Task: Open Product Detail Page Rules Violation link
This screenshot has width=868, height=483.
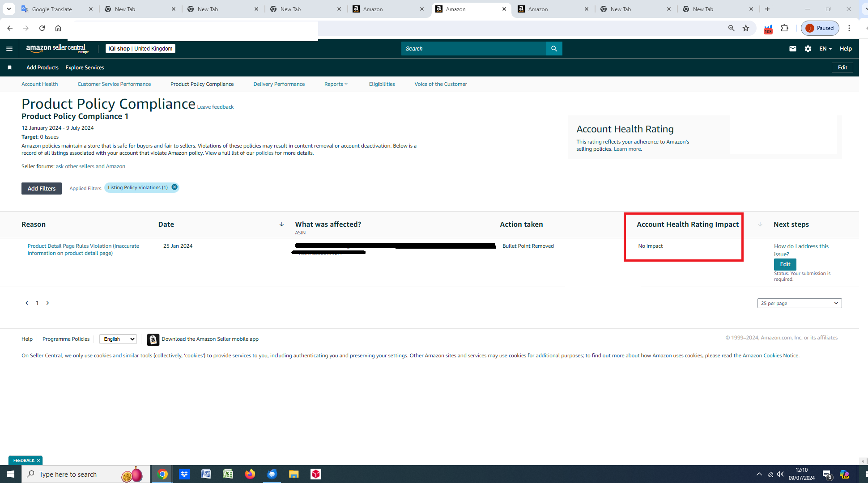Action: tap(83, 250)
